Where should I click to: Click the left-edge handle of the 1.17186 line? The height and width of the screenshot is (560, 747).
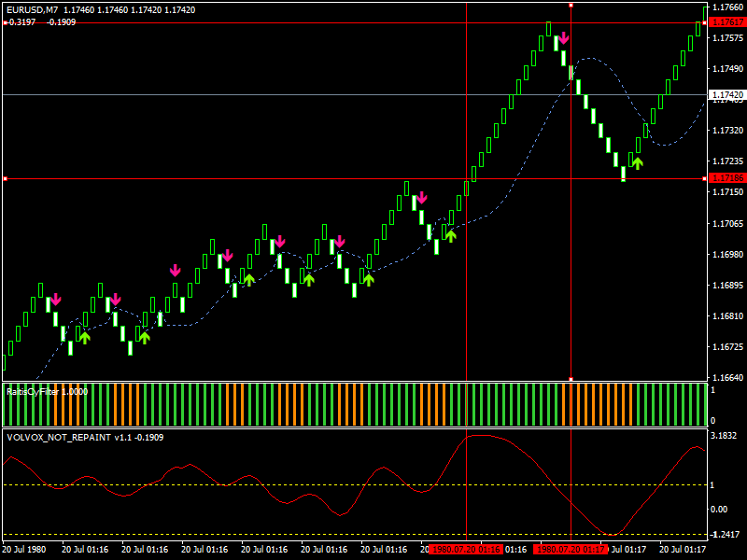click(x=5, y=178)
